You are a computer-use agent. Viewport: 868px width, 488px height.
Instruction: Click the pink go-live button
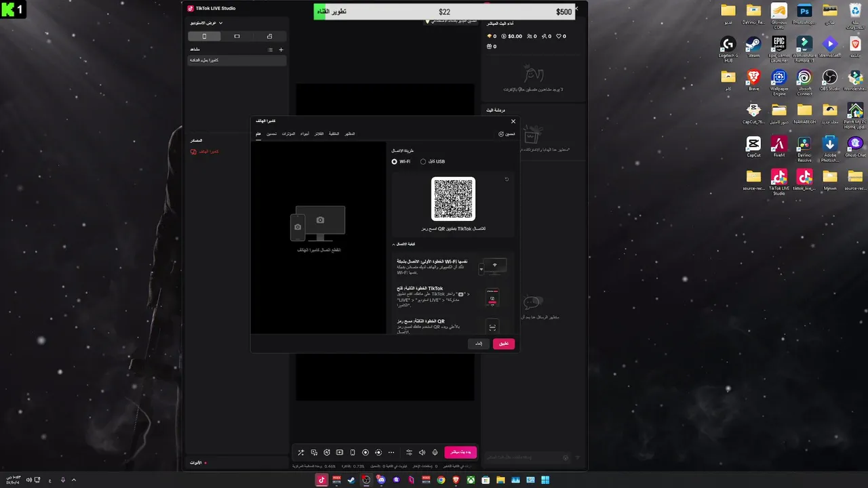[460, 452]
